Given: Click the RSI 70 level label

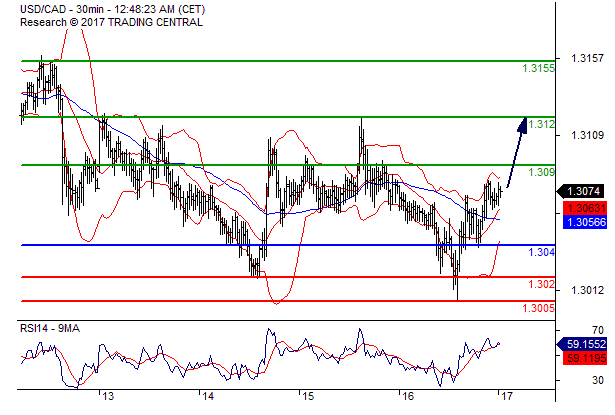Looking at the screenshot, I should pyautogui.click(x=598, y=330).
